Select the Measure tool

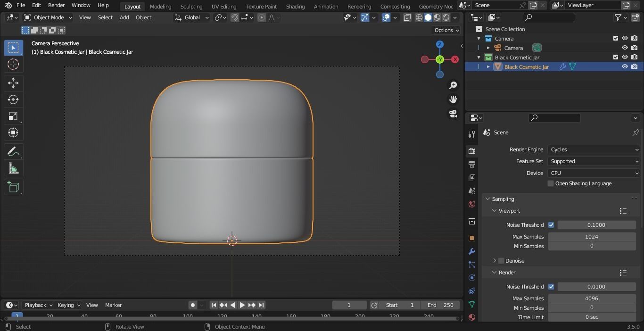click(x=13, y=168)
